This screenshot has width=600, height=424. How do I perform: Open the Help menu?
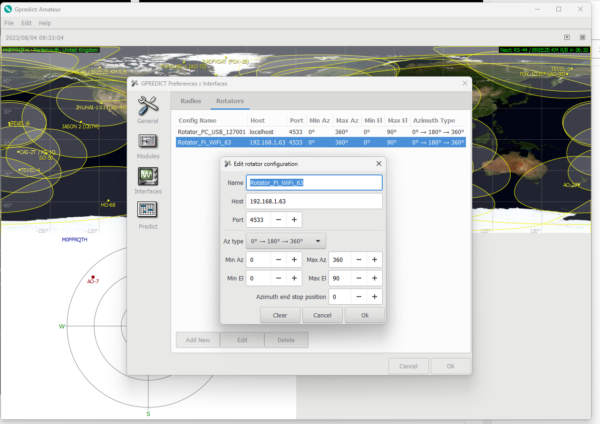coord(45,23)
